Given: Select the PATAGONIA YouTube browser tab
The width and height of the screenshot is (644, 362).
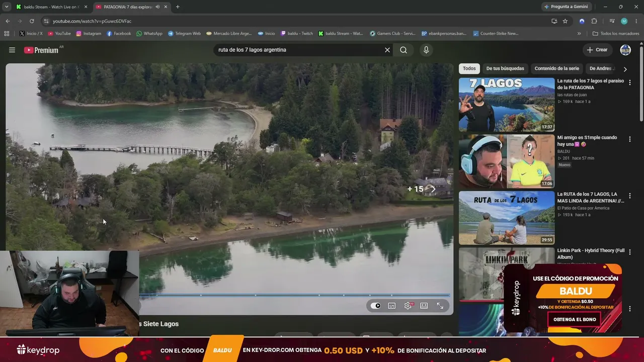Looking at the screenshot, I should click(x=131, y=7).
